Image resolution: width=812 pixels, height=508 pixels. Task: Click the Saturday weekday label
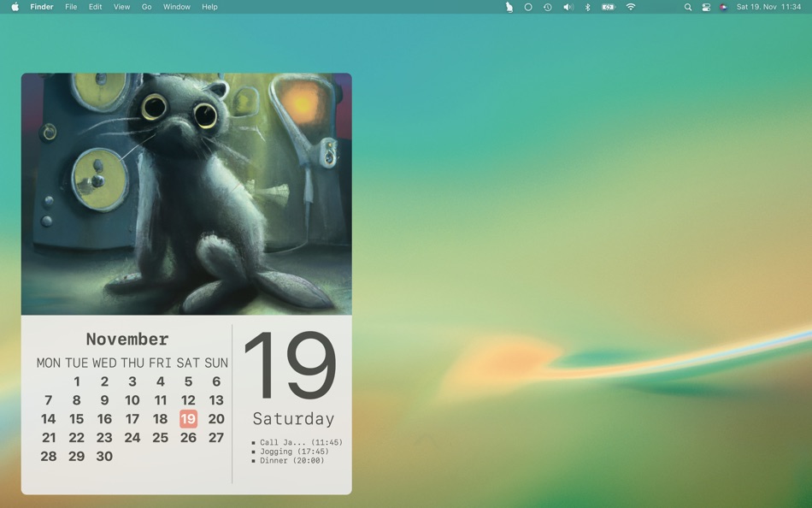coord(293,419)
